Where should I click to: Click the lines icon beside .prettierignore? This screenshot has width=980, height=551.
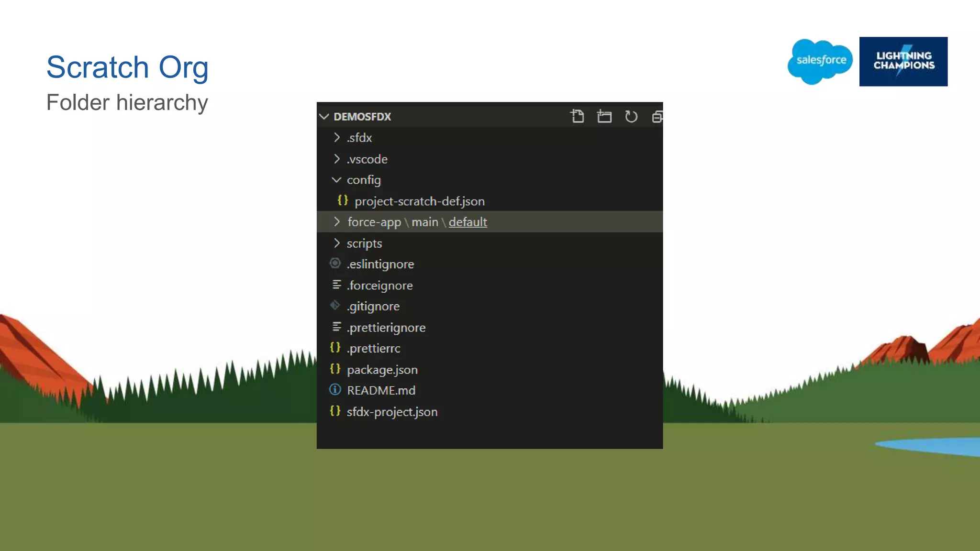336,327
